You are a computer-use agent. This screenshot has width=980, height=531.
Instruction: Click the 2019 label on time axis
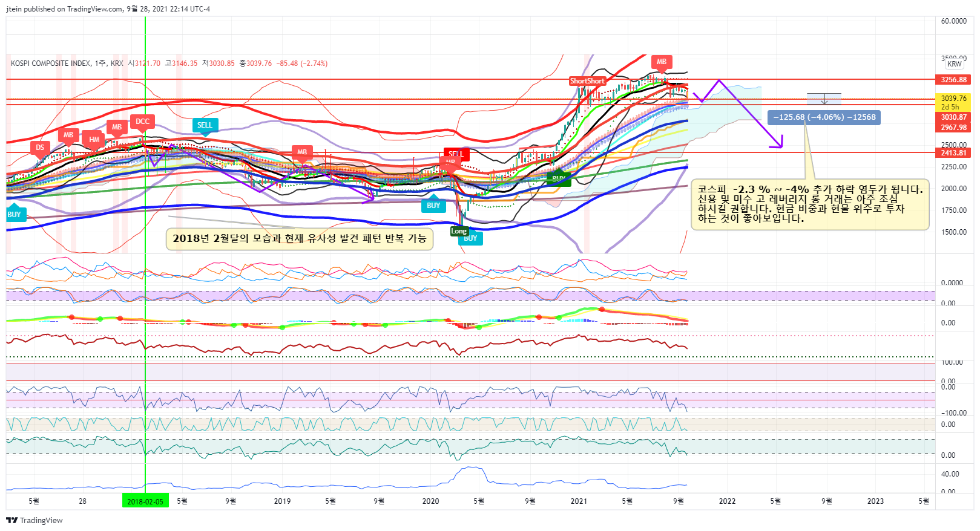(282, 501)
